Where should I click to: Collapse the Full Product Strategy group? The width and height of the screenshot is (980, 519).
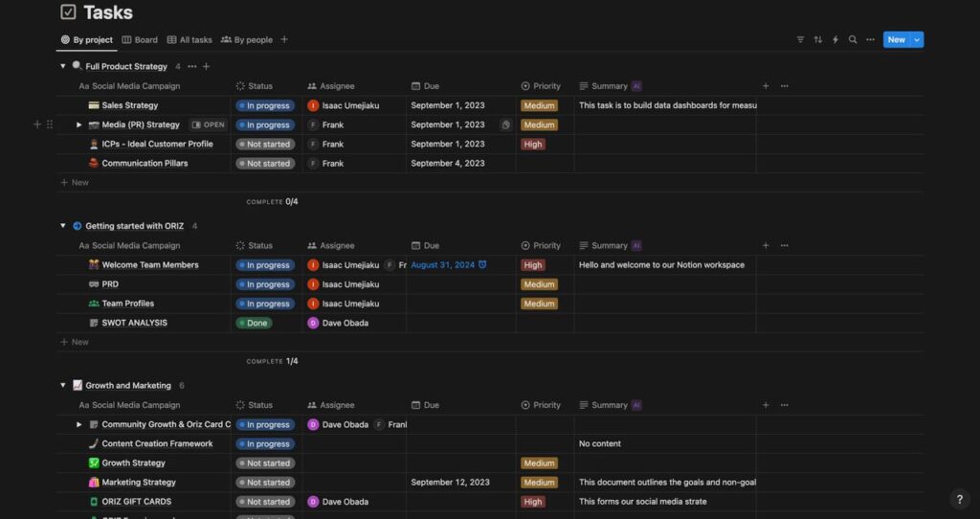tap(62, 66)
